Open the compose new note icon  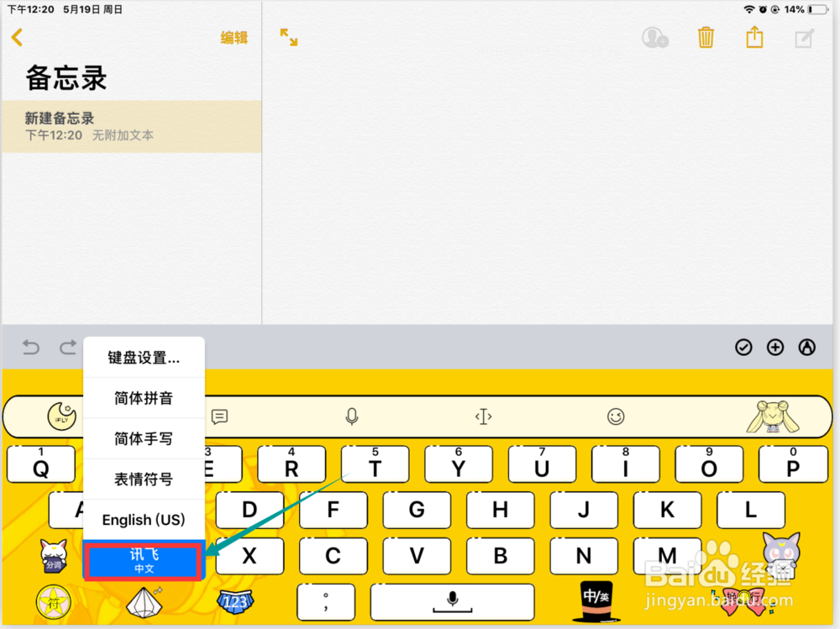[804, 37]
